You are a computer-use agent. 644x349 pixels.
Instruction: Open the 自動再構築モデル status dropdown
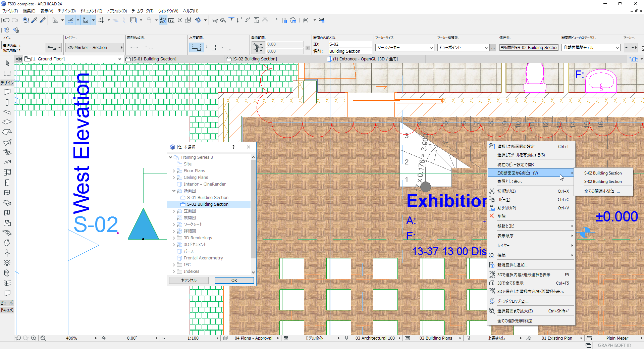click(x=591, y=48)
